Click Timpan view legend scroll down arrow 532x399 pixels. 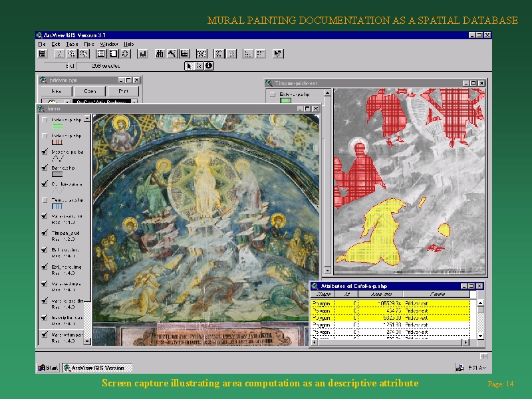327,271
